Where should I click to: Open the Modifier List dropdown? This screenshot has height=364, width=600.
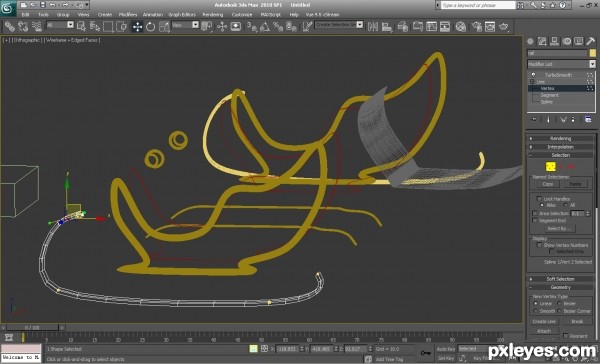(561, 64)
